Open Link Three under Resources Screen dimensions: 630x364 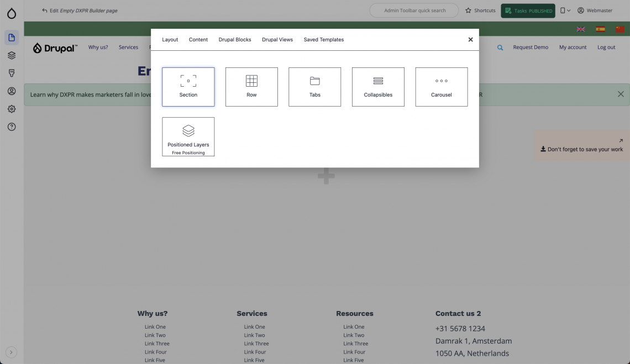(x=355, y=344)
